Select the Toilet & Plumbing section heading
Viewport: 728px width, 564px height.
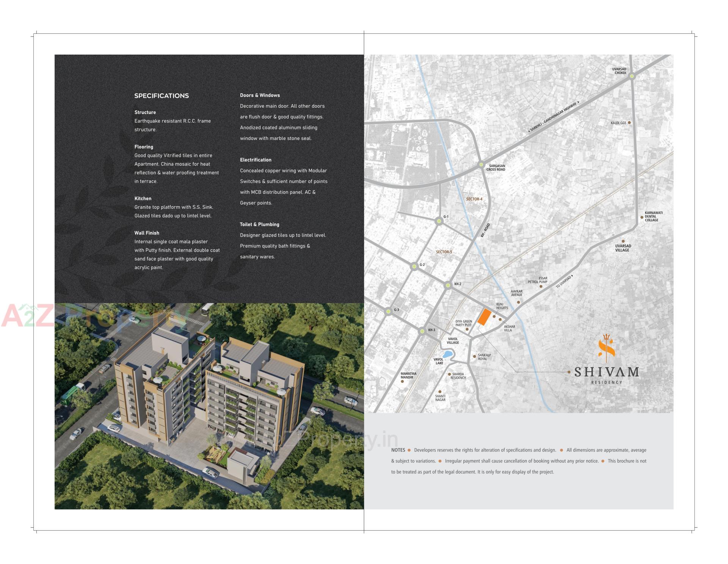259,224
